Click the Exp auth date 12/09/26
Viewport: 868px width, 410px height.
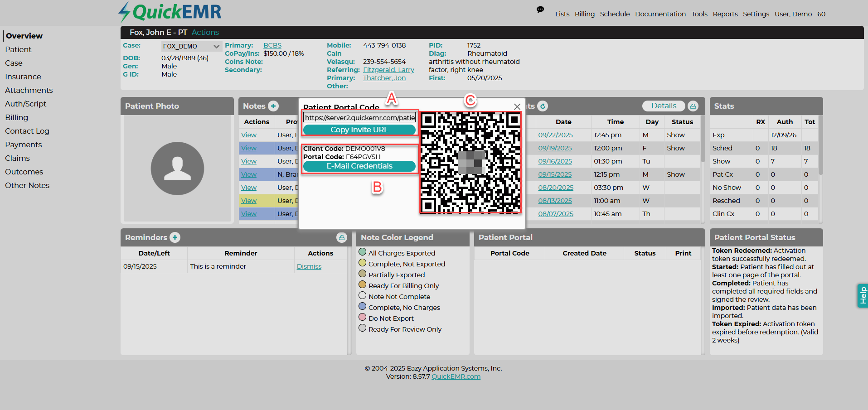[783, 135]
